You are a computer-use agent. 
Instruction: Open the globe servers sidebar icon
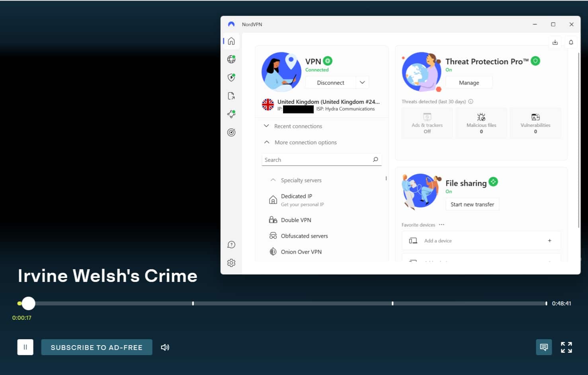point(231,59)
